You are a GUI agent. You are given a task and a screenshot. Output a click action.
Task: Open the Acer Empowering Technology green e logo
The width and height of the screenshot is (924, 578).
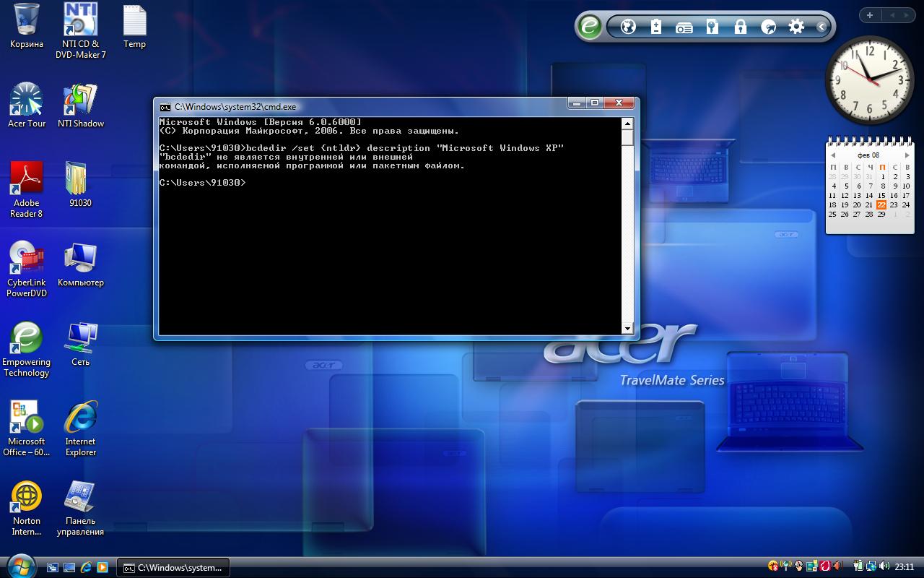tap(590, 27)
